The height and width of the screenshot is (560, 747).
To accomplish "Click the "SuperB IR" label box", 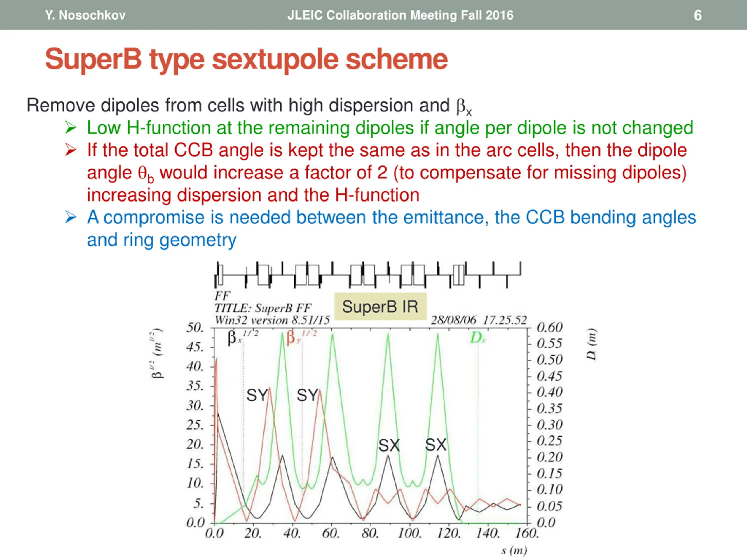I will pyautogui.click(x=380, y=306).
